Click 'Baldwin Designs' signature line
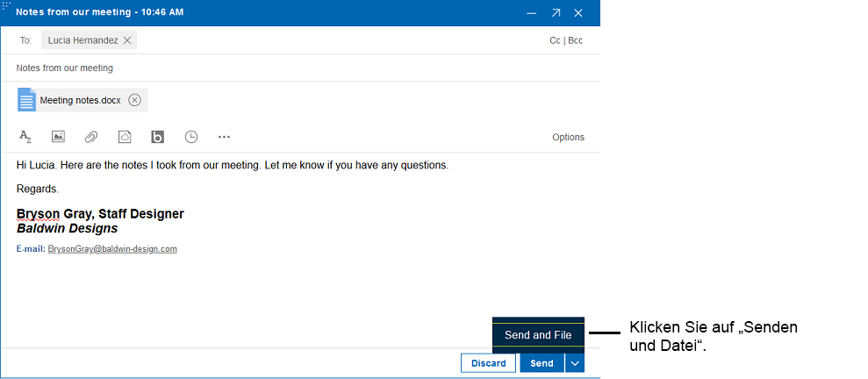Viewport: 868px width, 379px height. point(67,228)
